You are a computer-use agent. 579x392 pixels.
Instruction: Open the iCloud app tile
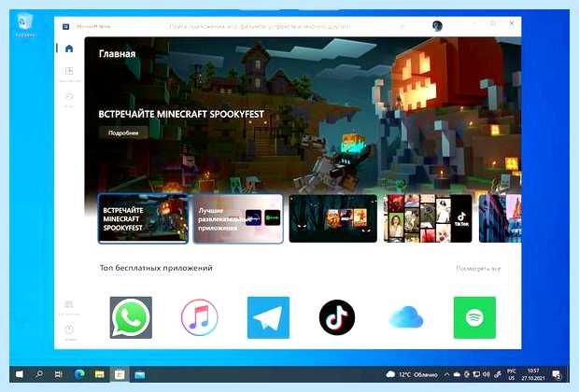click(406, 317)
